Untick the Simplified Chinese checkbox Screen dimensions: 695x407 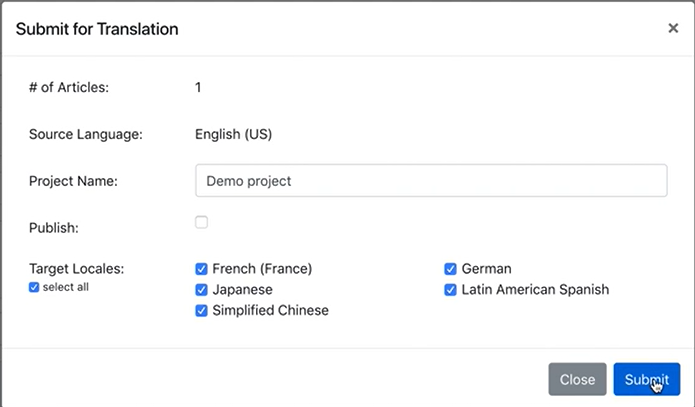(x=201, y=310)
